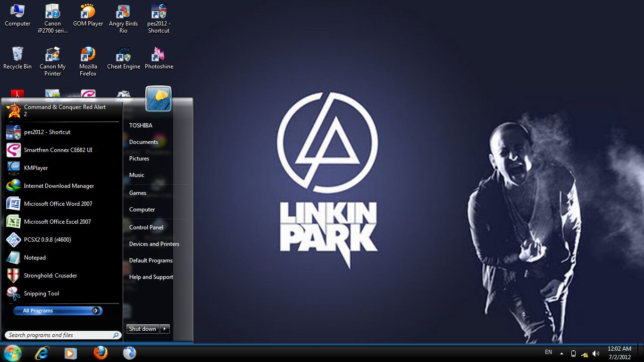Viewport: 644px width, 362px height.
Task: Open Internet Explorer from taskbar
Action: pyautogui.click(x=42, y=353)
